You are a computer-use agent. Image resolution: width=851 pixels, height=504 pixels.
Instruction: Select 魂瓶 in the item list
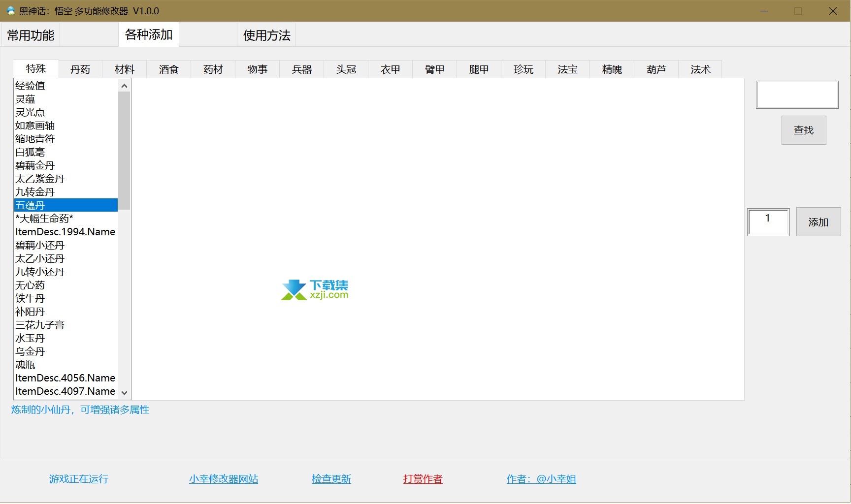[66, 365]
